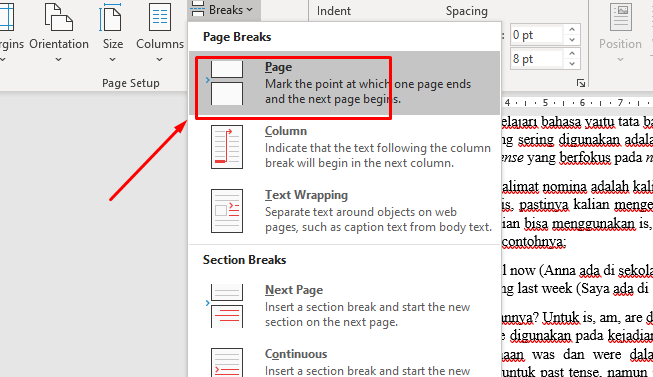Increase spacing before value of 0 pt
Image resolution: width=653 pixels, height=377 pixels.
click(572, 30)
